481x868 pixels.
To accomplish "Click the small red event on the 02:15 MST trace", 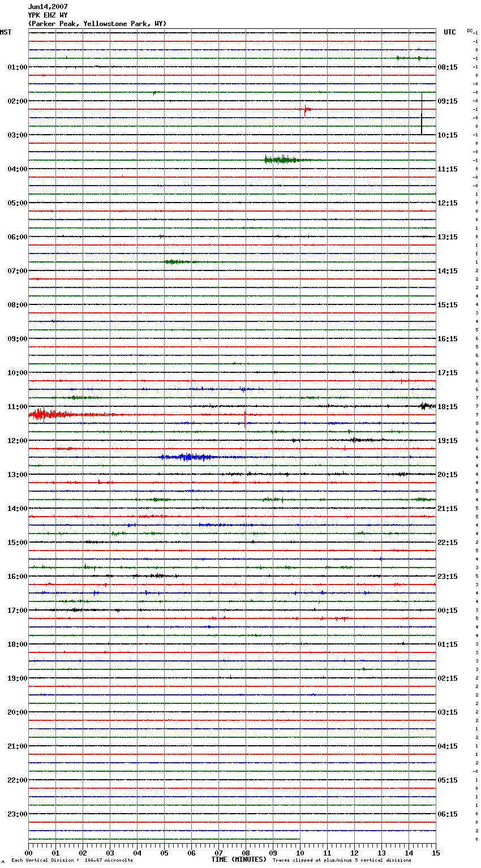I will coord(306,109).
